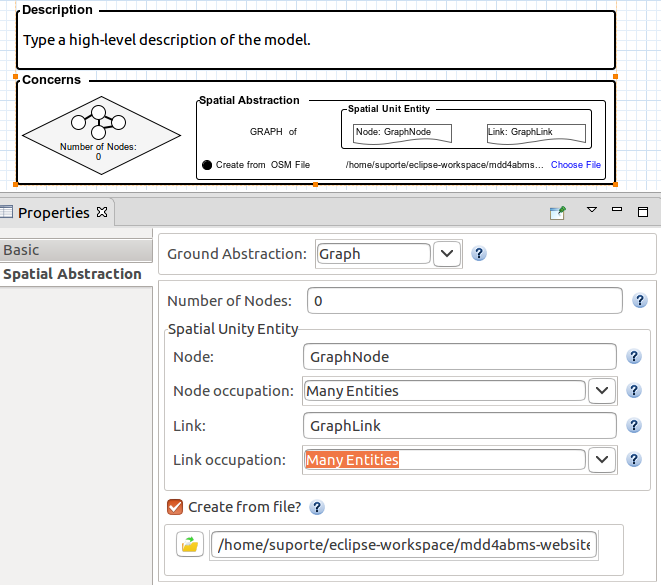
Task: Click help icon next to Node field
Action: [x=633, y=357]
